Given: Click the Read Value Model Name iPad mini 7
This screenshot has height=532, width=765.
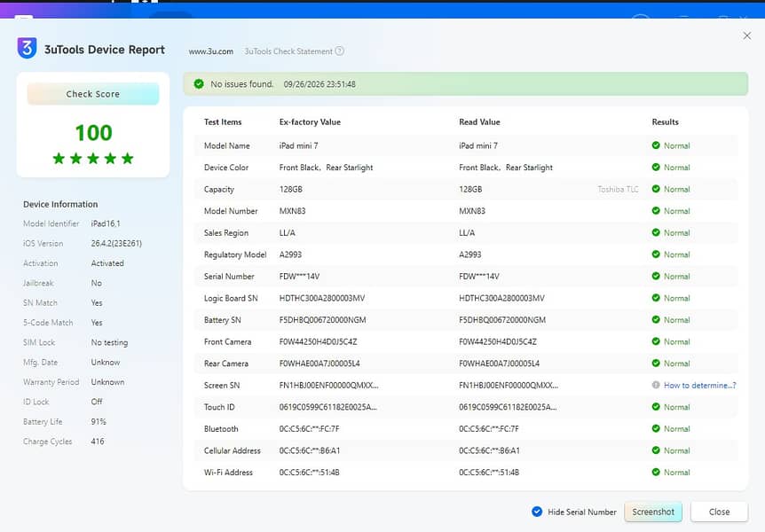Looking at the screenshot, I should (478, 145).
